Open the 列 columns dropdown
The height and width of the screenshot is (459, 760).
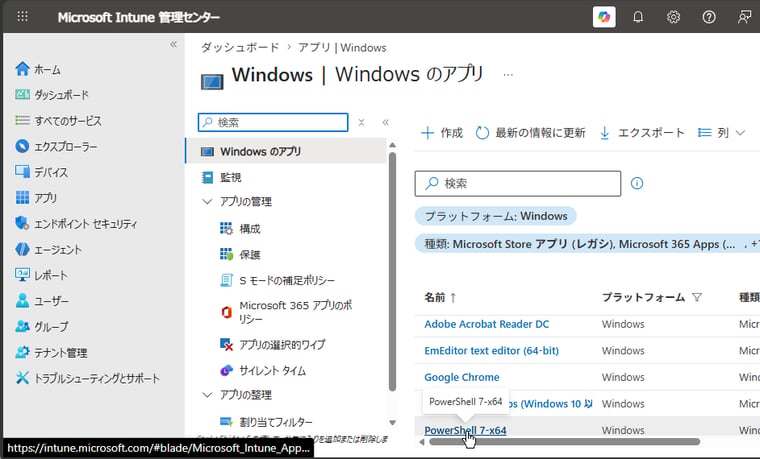click(721, 132)
